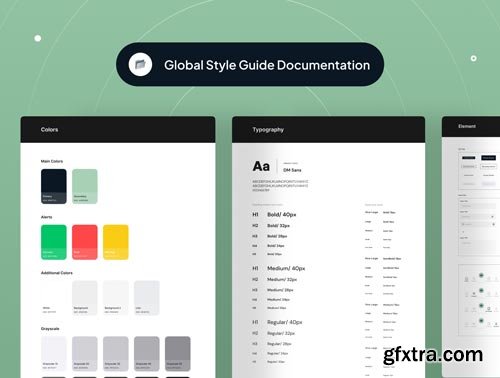This screenshot has width=500, height=378.
Task: Click the Alerts section label
Action: click(46, 217)
